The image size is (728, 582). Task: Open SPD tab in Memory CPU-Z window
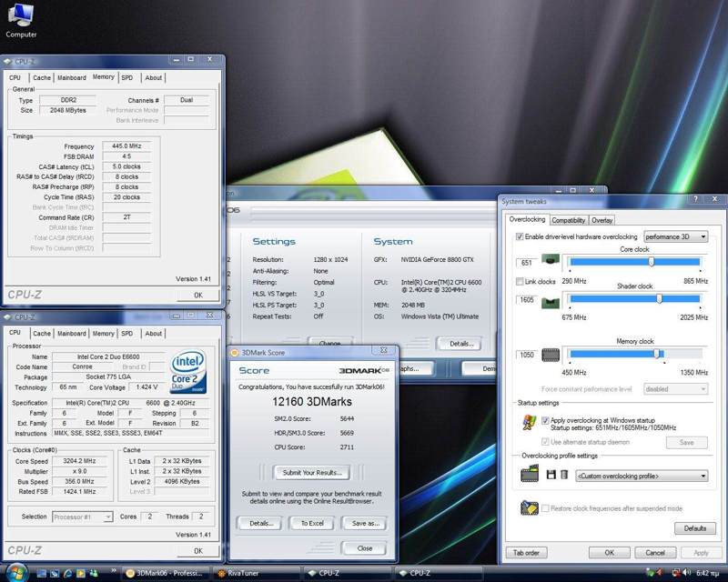126,78
